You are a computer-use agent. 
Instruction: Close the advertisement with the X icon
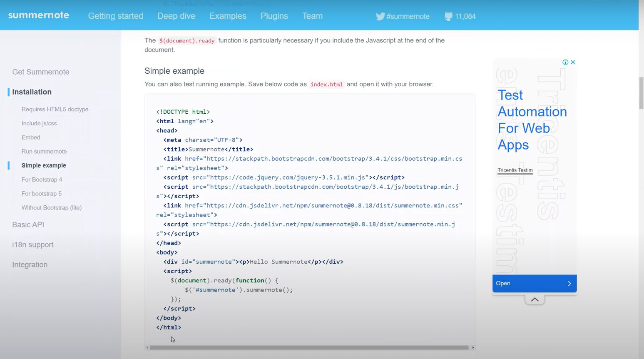tap(573, 62)
